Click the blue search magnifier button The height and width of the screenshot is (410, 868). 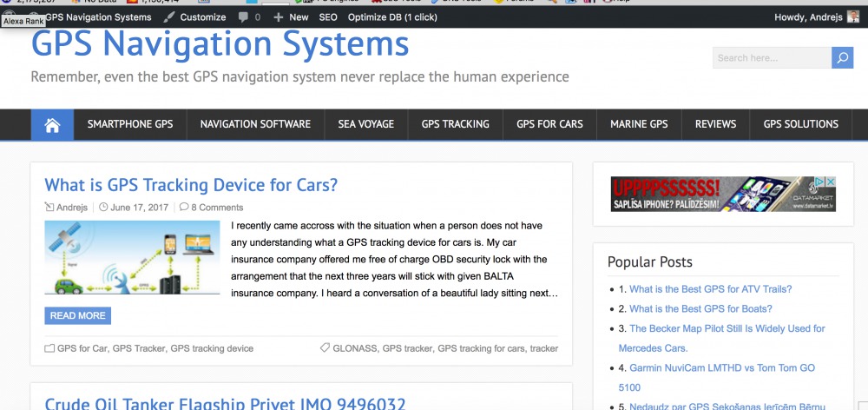[842, 57]
